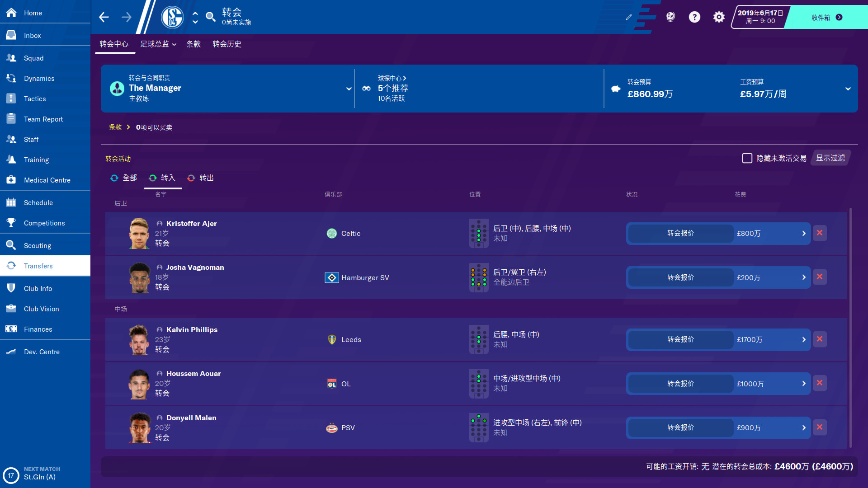This screenshot has width=868, height=488.
Task: Open the Medical Centre from the sidebar
Action: coord(47,180)
